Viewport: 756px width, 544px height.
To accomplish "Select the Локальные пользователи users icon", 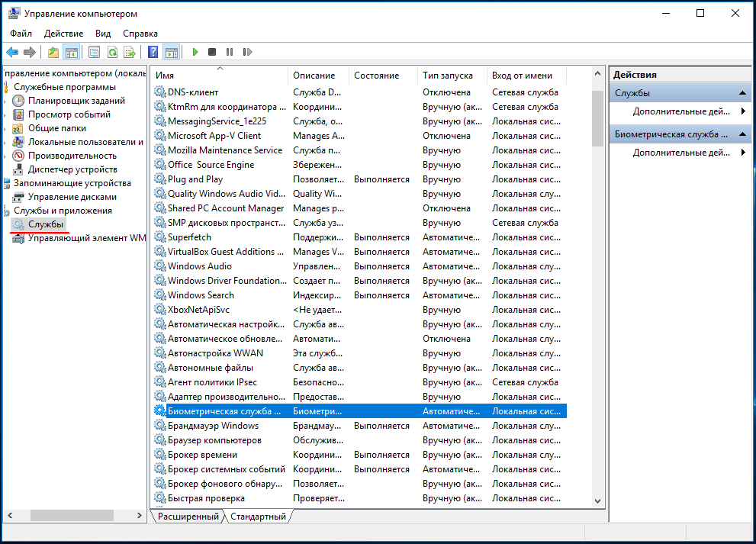I will tap(18, 142).
